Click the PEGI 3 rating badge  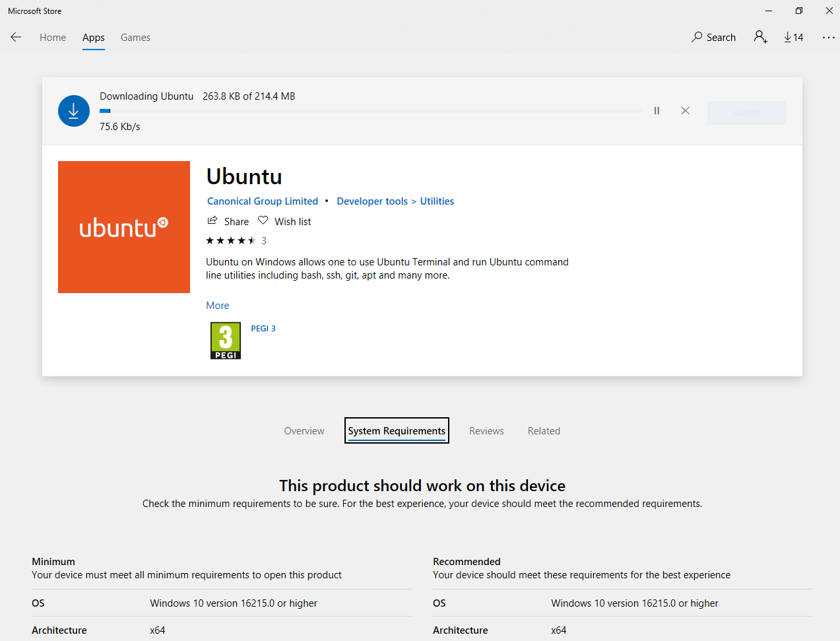click(x=226, y=341)
